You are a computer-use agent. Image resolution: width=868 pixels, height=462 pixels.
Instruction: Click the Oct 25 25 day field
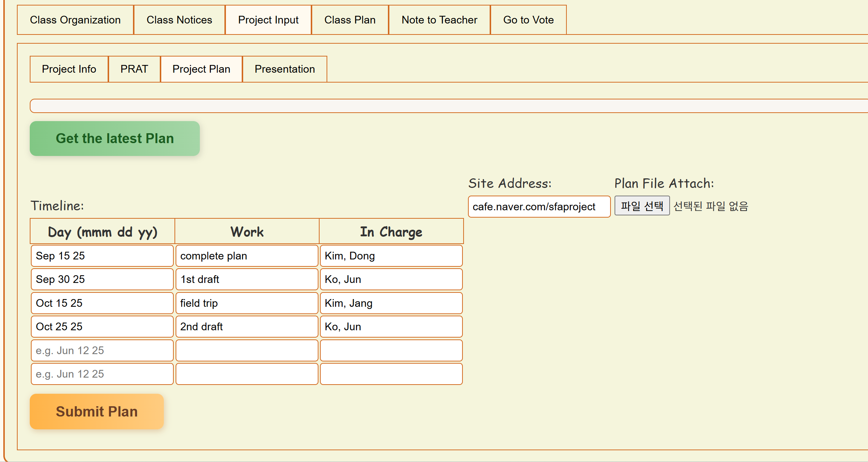[102, 327]
